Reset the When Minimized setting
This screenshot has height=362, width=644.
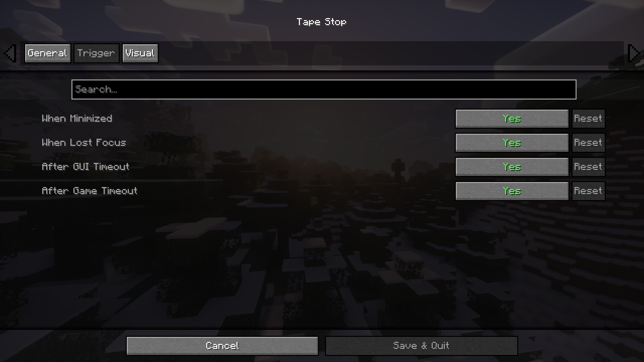click(x=588, y=118)
